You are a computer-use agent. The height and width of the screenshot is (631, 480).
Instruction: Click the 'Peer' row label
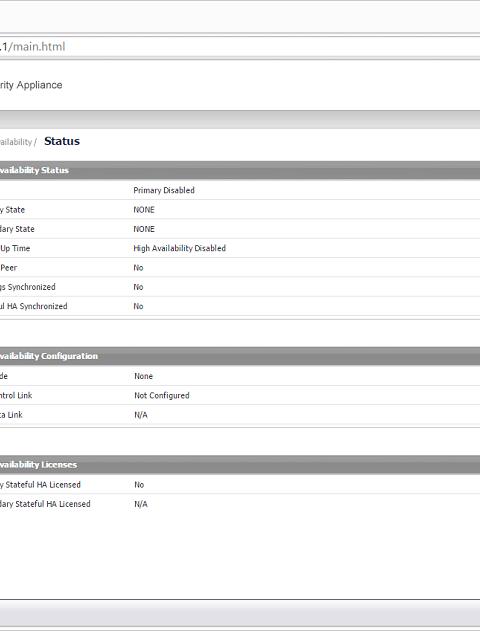(8, 268)
